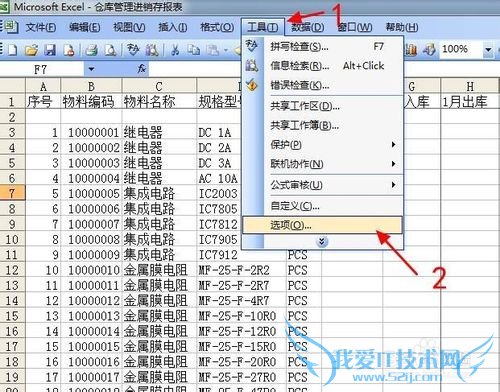
Task: Click cell with code 10000017
Action: point(91,377)
